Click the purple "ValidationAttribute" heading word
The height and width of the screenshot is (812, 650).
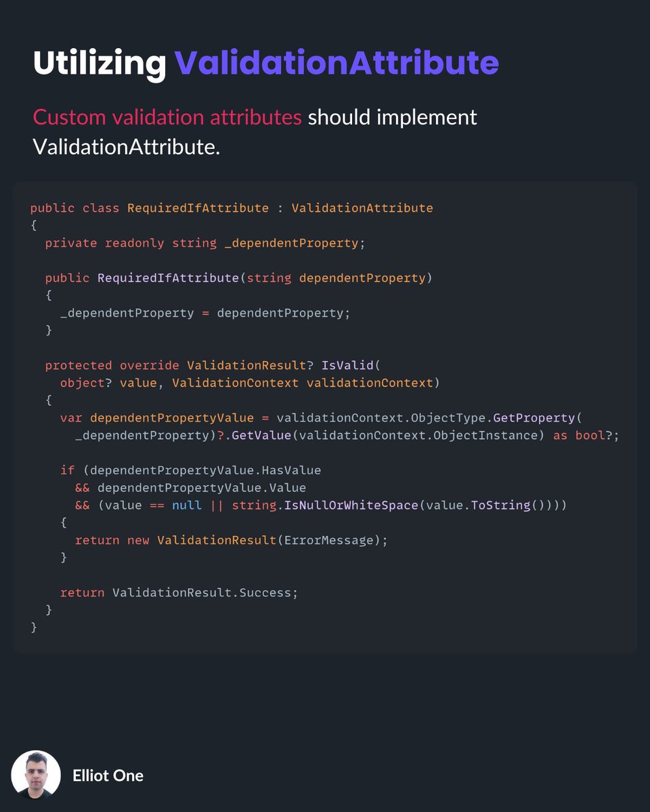click(x=337, y=62)
